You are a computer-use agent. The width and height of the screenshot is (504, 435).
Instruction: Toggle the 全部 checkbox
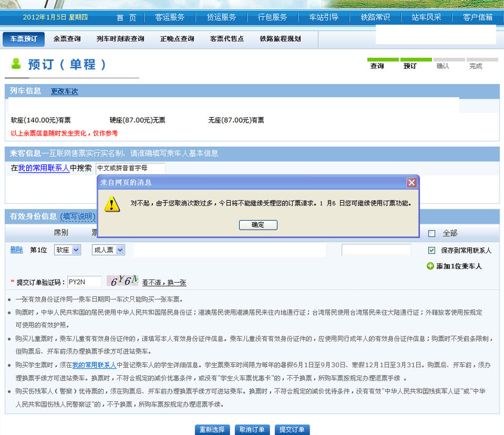pyautogui.click(x=431, y=233)
